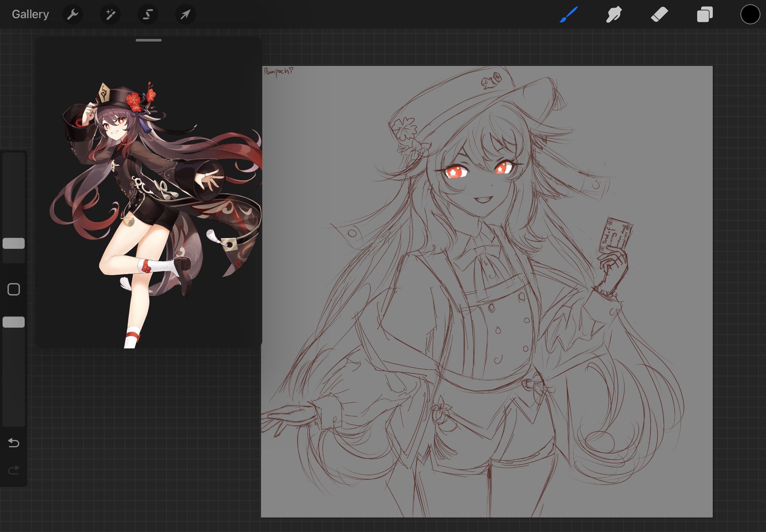
Task: Undo the last stroke
Action: click(x=14, y=443)
